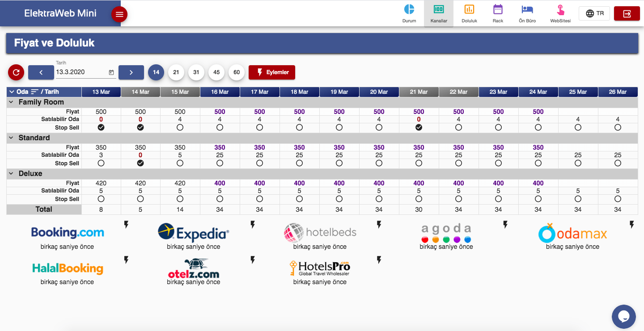Click Deluxe Fiyat 420 on 15 Mar
This screenshot has width=644, height=331.
point(180,183)
